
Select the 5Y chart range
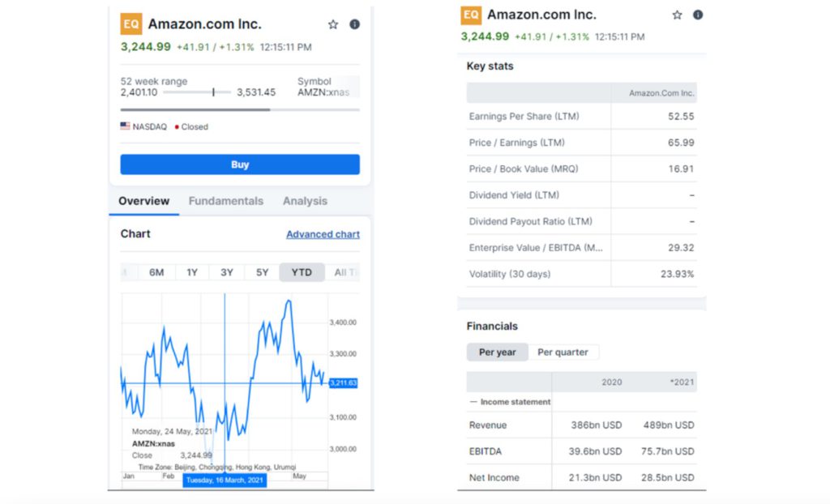coord(263,272)
